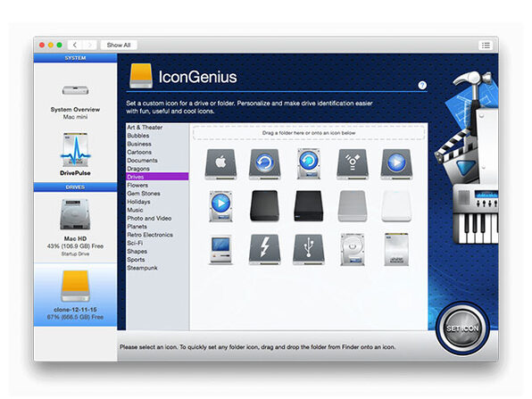This screenshot has height=399, width=532.
Task: Click the drag-a-folder drop zone
Action: (x=309, y=133)
